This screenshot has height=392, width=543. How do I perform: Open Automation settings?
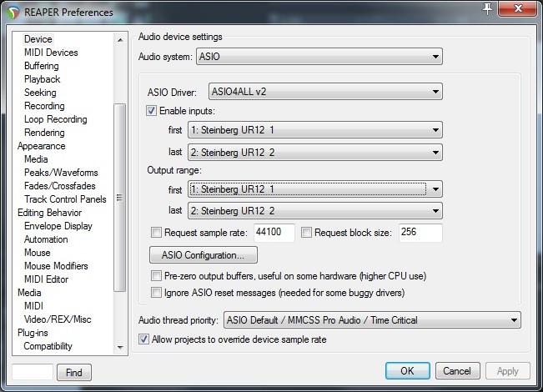46,239
